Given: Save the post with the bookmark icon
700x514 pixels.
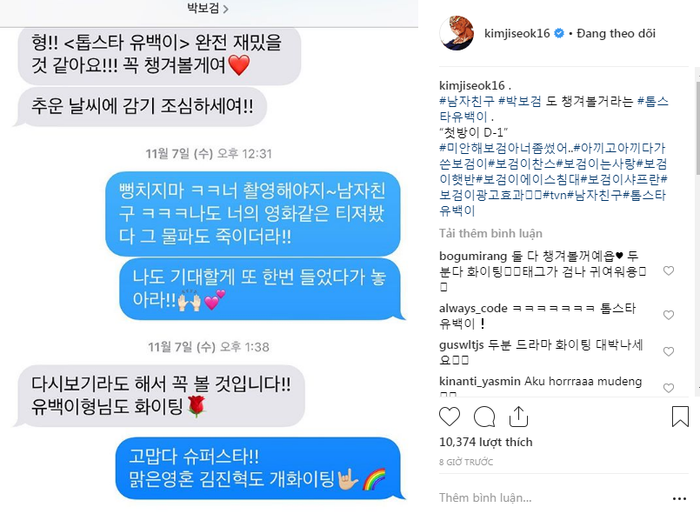Looking at the screenshot, I should [680, 416].
